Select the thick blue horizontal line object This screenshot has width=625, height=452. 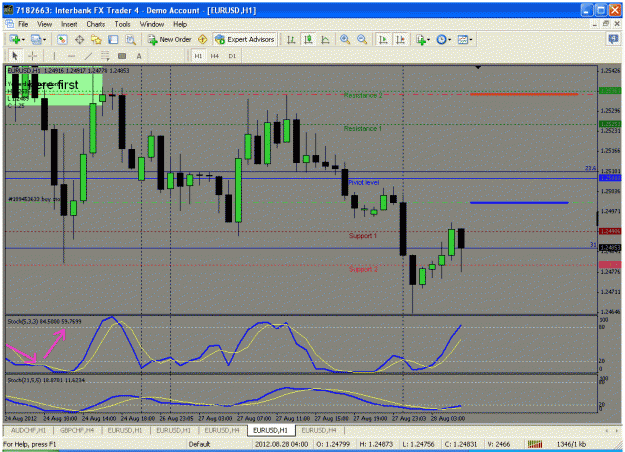(x=519, y=202)
